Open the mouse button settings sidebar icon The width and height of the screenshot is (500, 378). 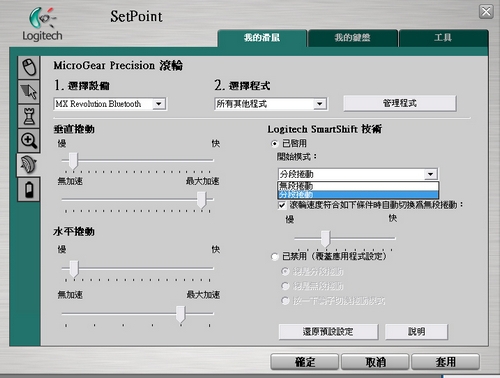(x=29, y=67)
